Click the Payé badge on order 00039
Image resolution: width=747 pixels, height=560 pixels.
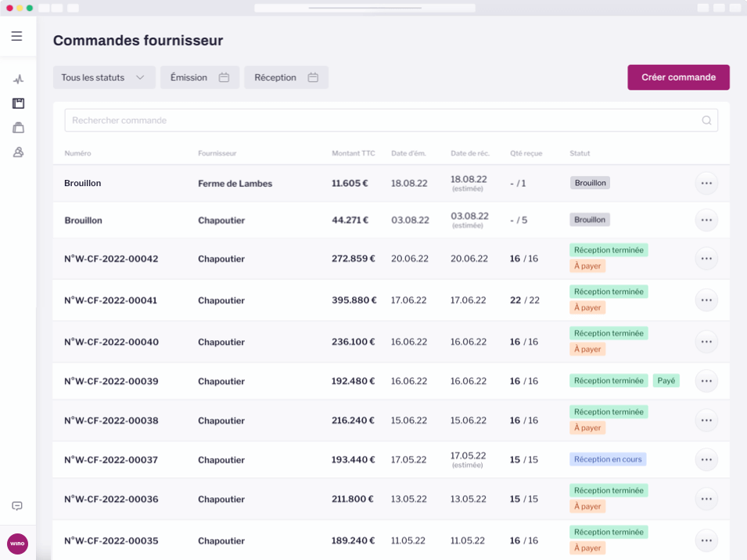pyautogui.click(x=666, y=381)
